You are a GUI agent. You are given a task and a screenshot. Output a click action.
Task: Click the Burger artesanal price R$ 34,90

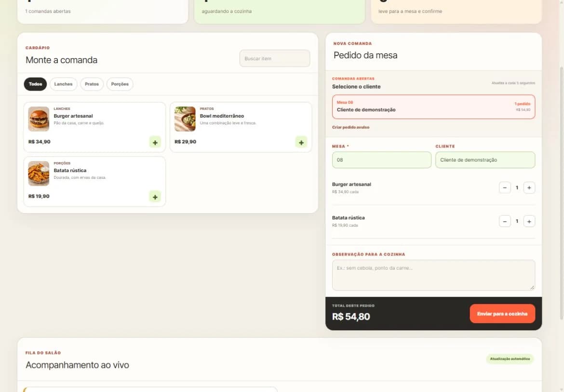coord(39,142)
